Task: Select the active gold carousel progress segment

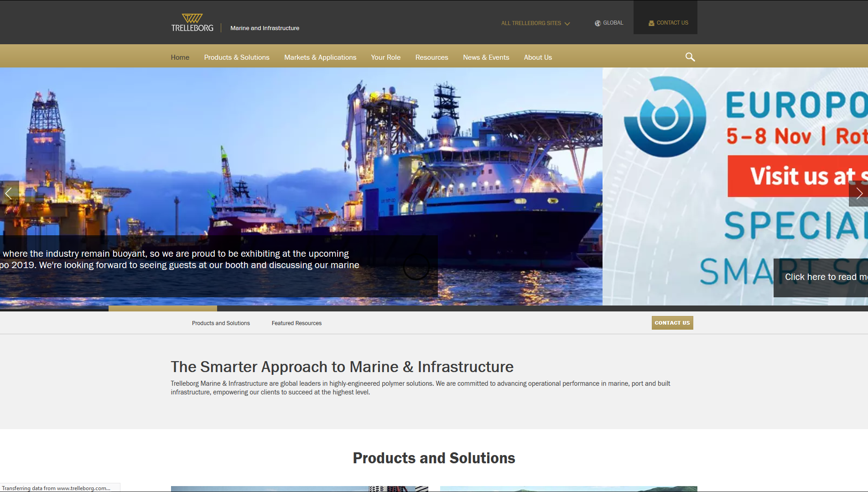Action: pyautogui.click(x=163, y=309)
